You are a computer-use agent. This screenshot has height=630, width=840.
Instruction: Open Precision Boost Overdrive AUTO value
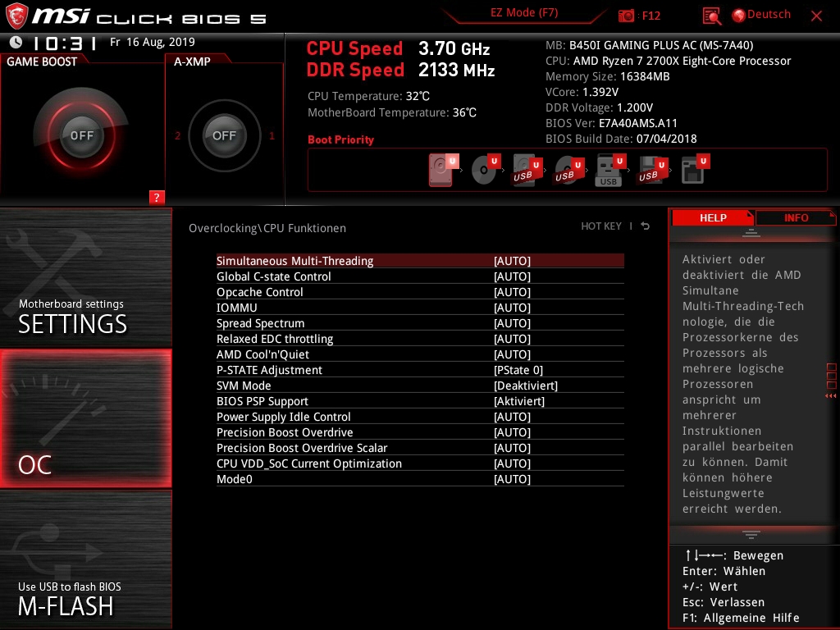512,432
